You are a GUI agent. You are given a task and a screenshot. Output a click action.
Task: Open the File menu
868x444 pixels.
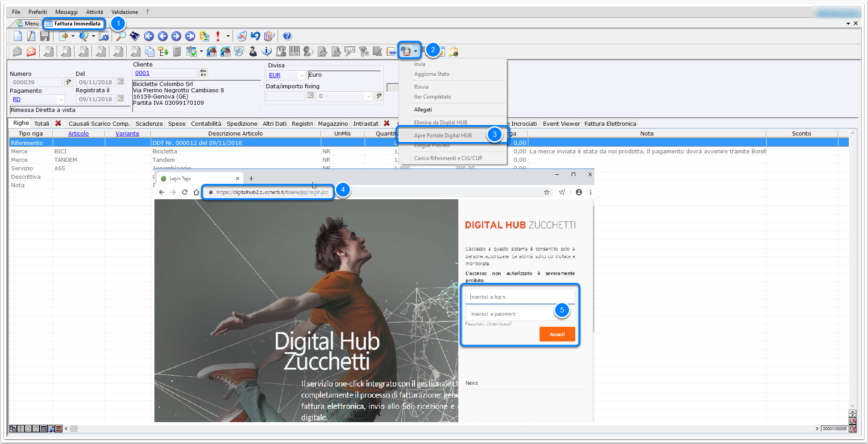(16, 12)
